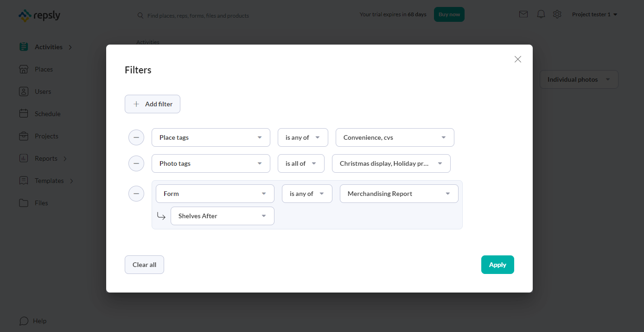Change the 'is all of' operator dropdown
644x332 pixels.
coord(301,163)
